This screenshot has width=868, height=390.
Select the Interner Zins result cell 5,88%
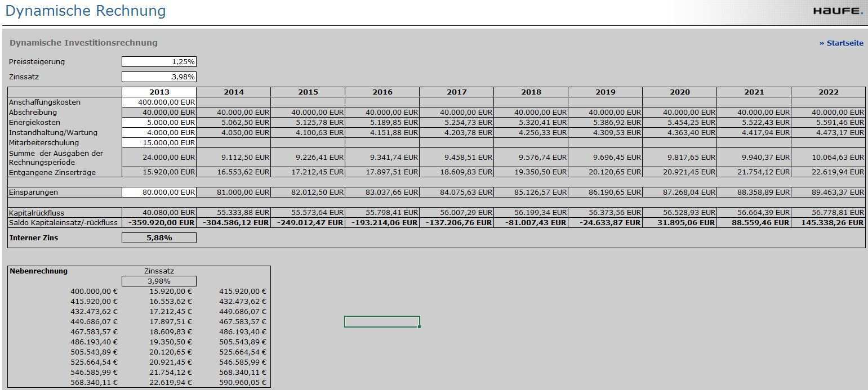159,238
